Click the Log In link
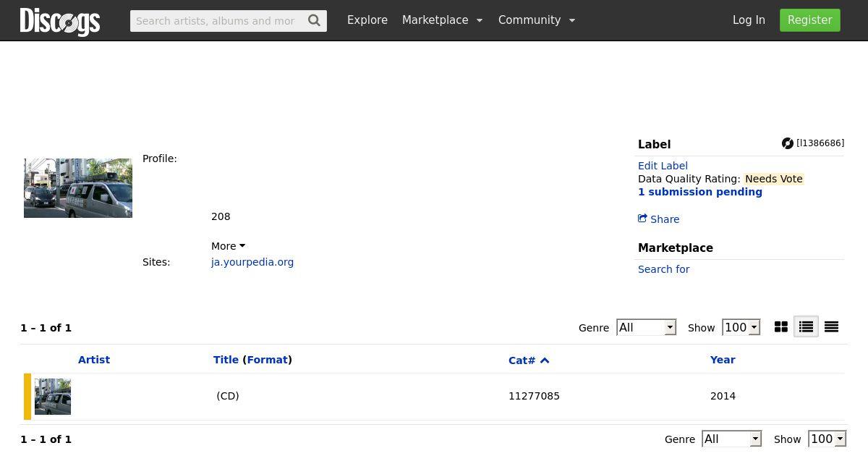868x456 pixels. point(749,20)
